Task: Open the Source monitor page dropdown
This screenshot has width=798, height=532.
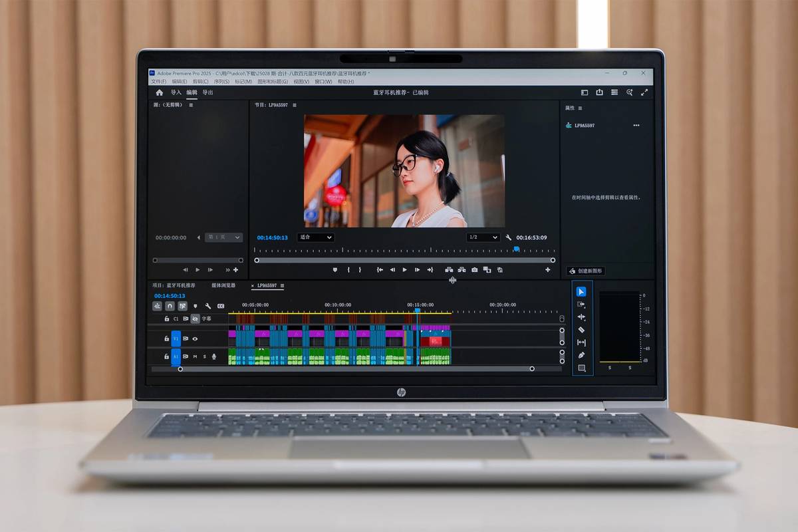Action: [223, 237]
